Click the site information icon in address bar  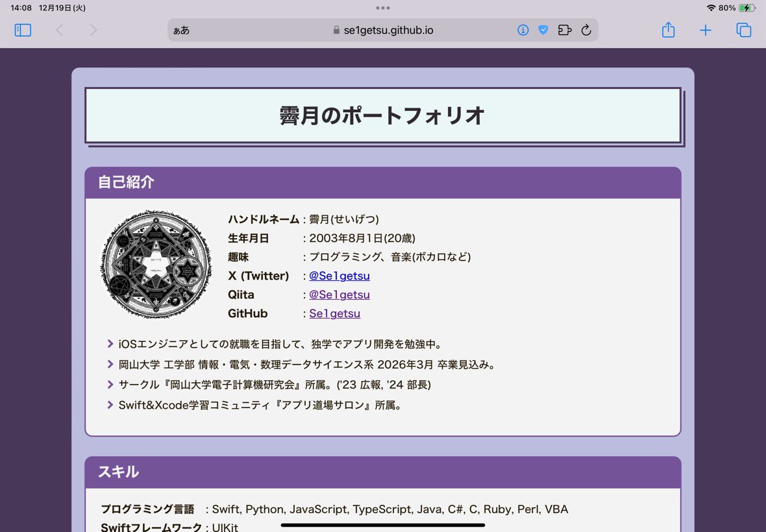(x=523, y=30)
